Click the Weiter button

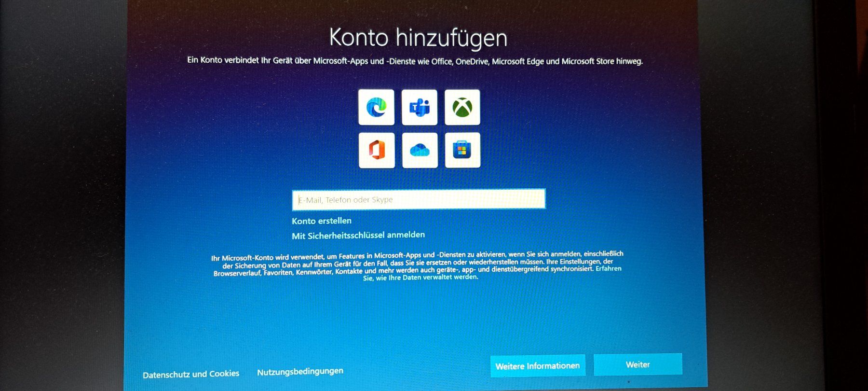coord(638,364)
